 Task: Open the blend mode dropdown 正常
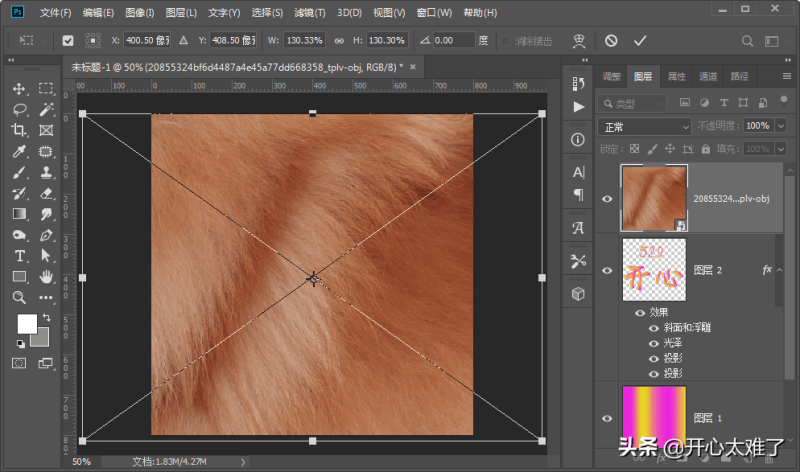tap(644, 126)
